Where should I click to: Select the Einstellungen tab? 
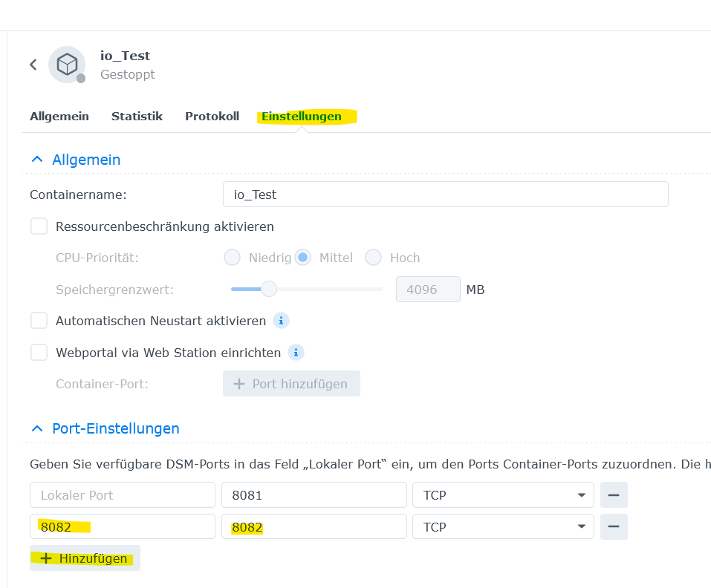(302, 117)
